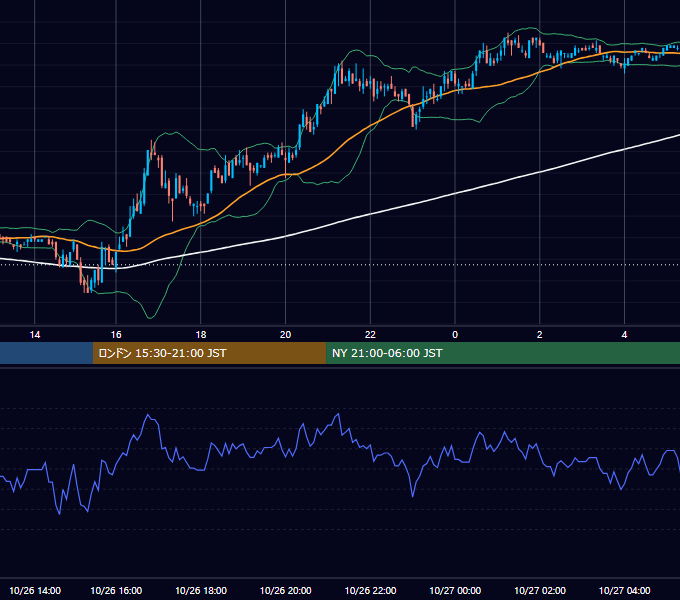Click the 10/26 20:00 label on the oscillator axis

pos(285,590)
